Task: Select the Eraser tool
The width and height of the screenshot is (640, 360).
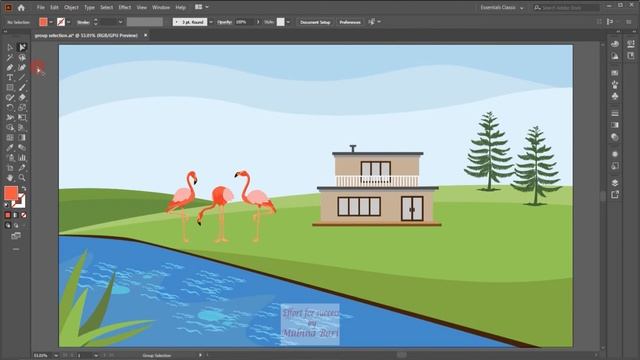Action: (x=22, y=98)
